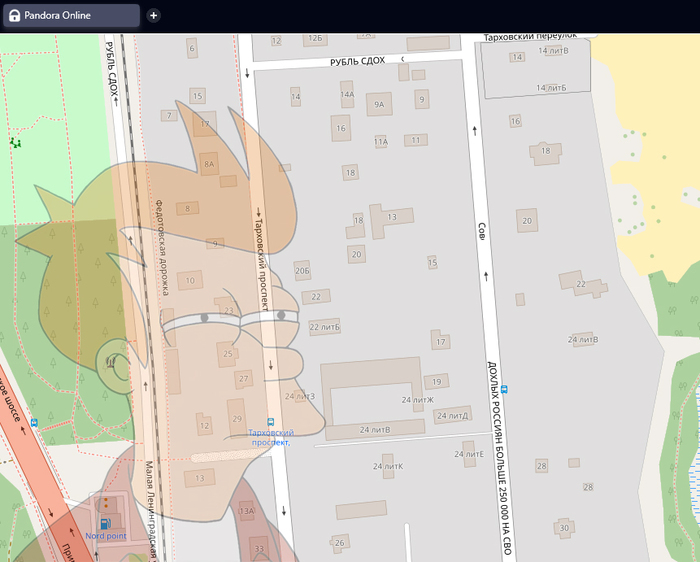The width and height of the screenshot is (700, 562).
Task: Open a new tab with the plus button
Action: click(153, 16)
